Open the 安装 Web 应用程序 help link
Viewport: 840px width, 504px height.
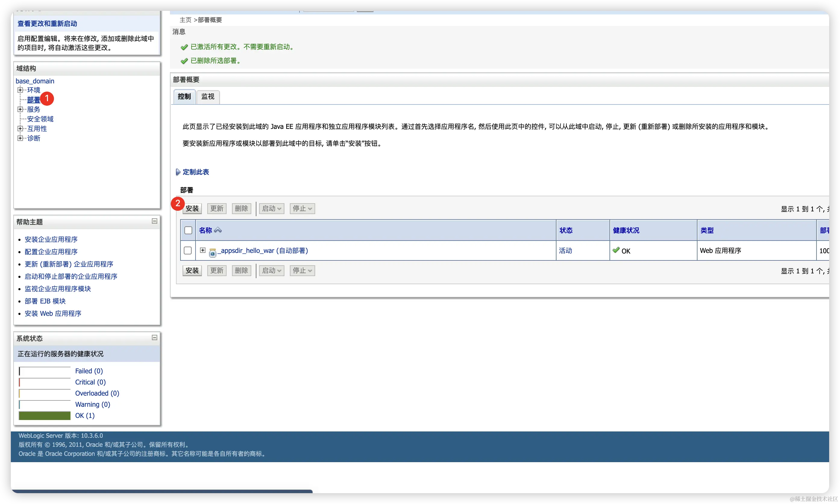[x=53, y=313]
